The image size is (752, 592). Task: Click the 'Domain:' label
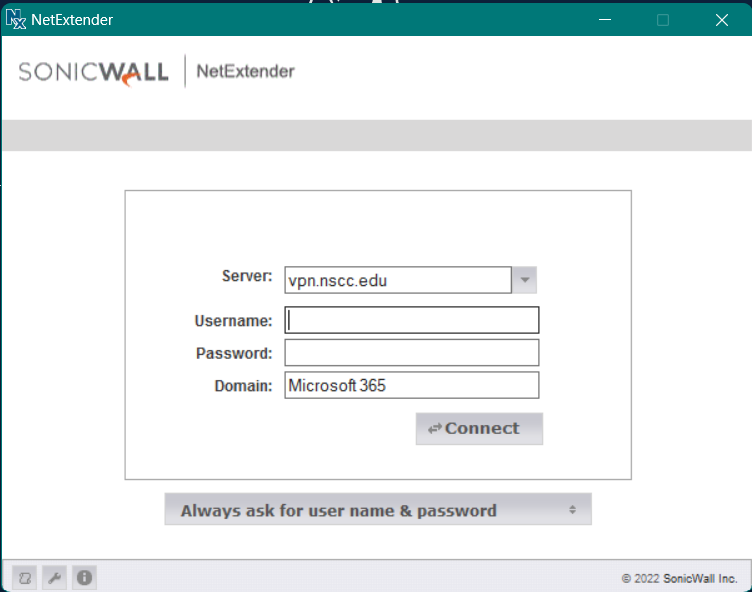(x=243, y=386)
